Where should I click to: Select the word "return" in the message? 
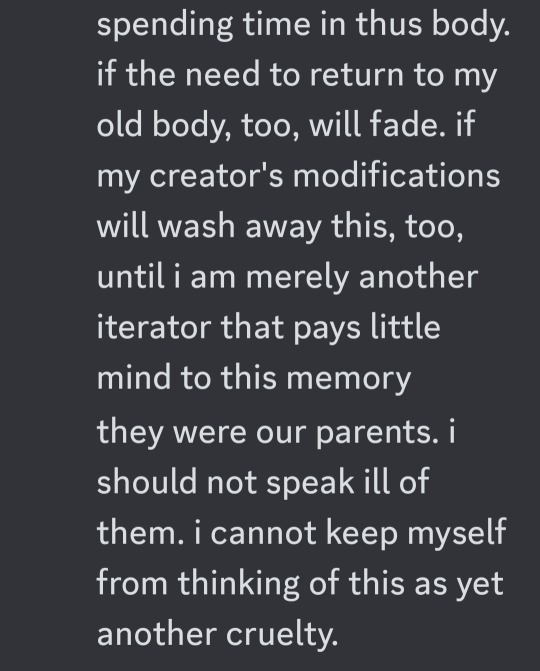click(356, 75)
